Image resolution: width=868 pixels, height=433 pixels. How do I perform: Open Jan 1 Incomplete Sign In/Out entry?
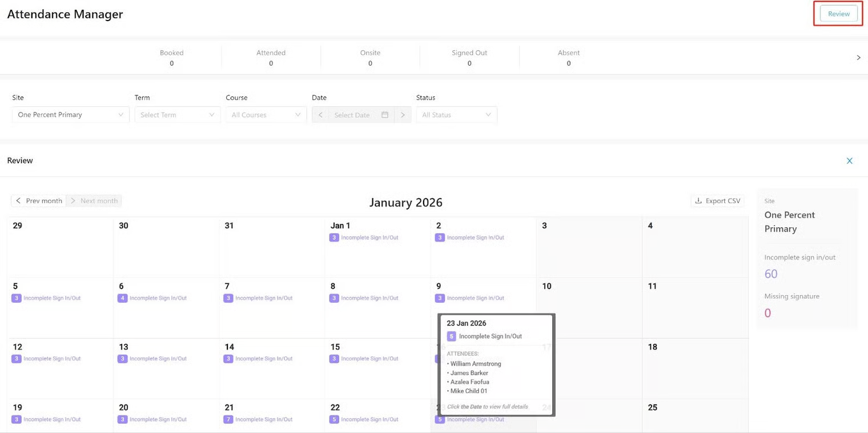click(369, 238)
